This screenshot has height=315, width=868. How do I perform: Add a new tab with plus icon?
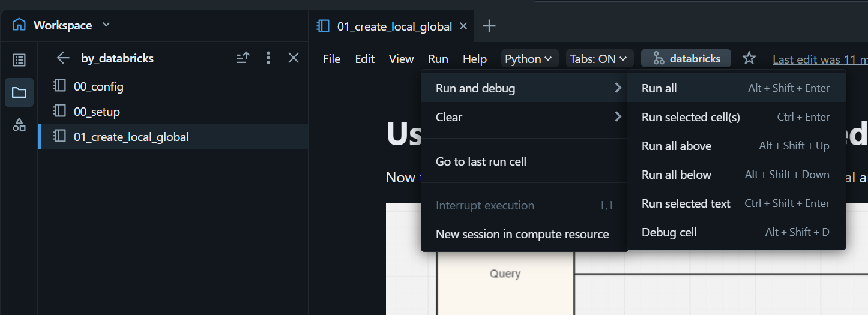click(489, 26)
